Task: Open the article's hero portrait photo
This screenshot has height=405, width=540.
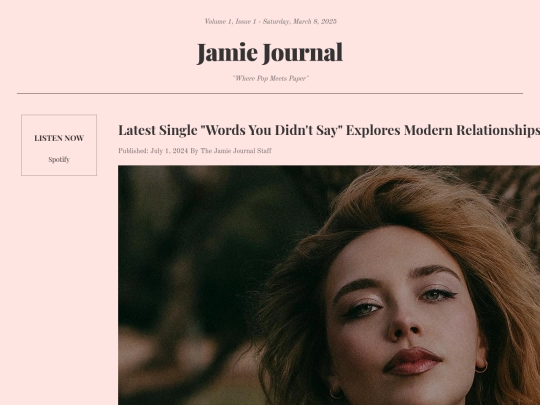Action: pyautogui.click(x=329, y=285)
